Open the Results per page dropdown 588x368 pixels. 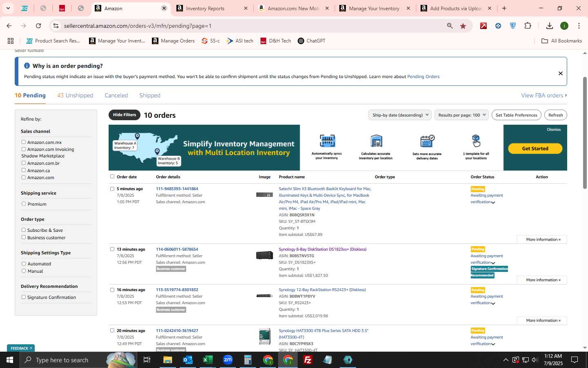pyautogui.click(x=462, y=115)
